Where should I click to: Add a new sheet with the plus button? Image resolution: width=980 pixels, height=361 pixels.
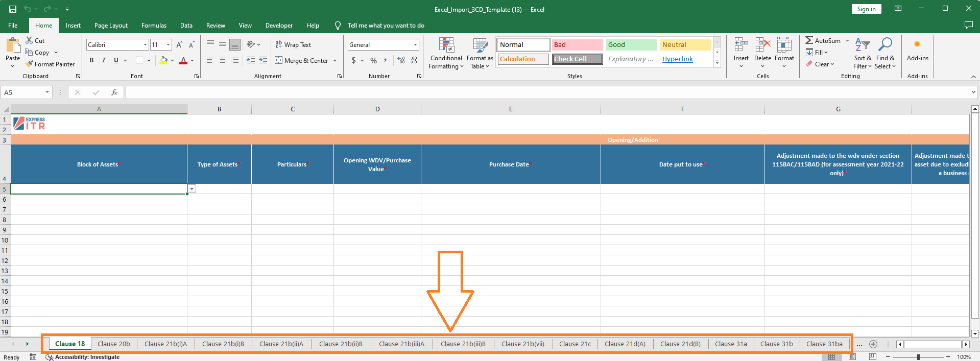pyautogui.click(x=873, y=344)
